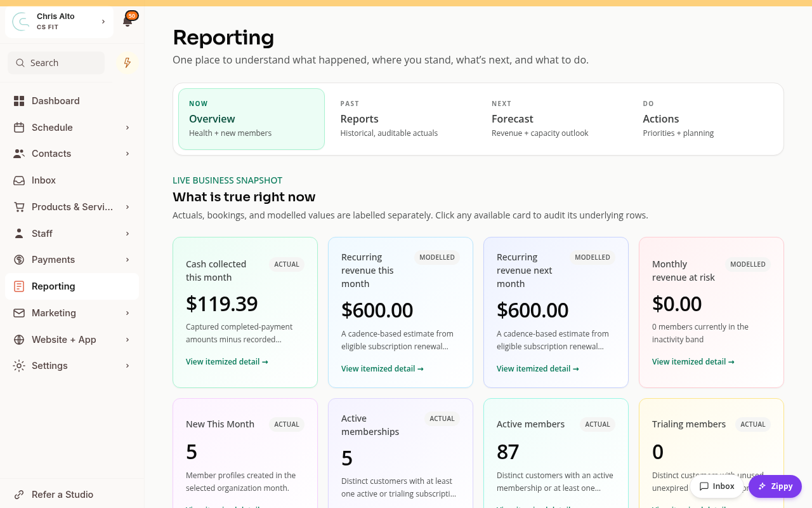The image size is (812, 508).
Task: Click the Marketing envelope icon
Action: click(x=19, y=313)
